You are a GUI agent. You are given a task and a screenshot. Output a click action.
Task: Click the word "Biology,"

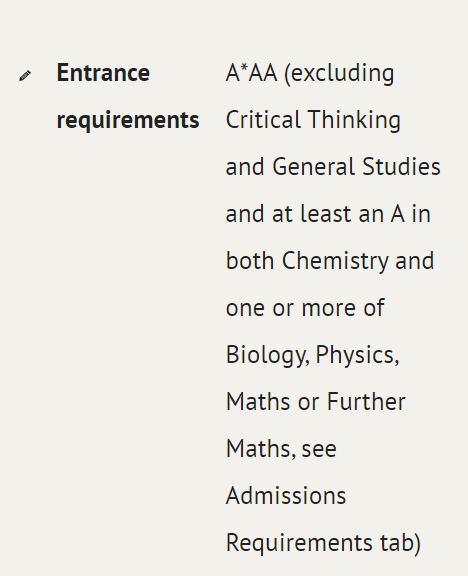[x=268, y=356]
